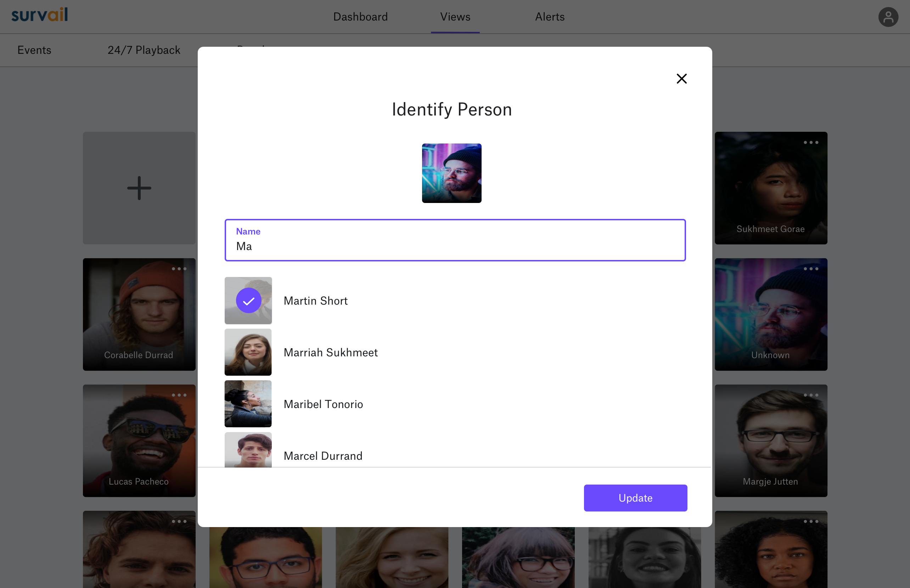The width and height of the screenshot is (910, 588).
Task: Click the survail logo
Action: (39, 15)
